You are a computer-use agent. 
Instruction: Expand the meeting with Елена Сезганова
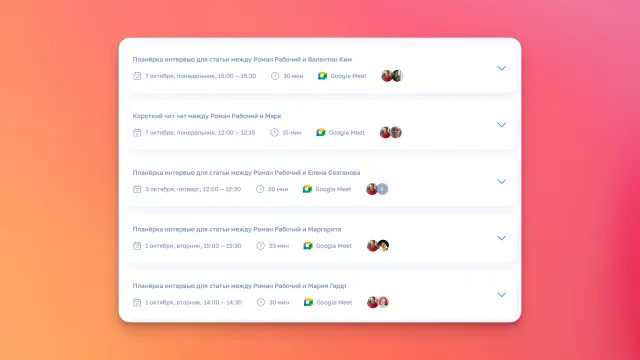501,181
